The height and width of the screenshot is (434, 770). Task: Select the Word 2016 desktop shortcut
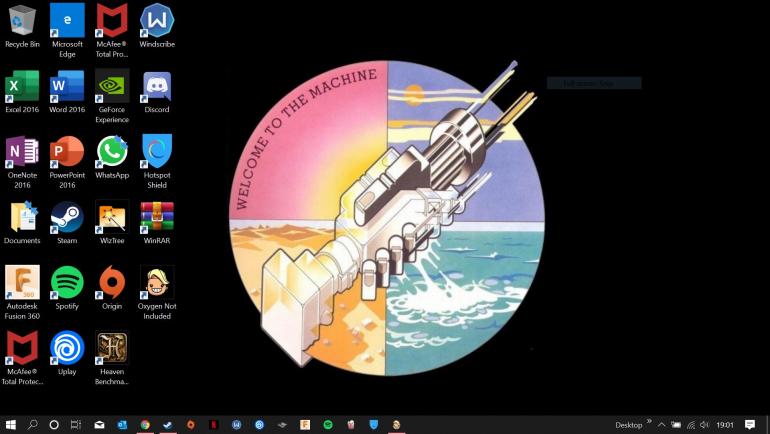(67, 92)
